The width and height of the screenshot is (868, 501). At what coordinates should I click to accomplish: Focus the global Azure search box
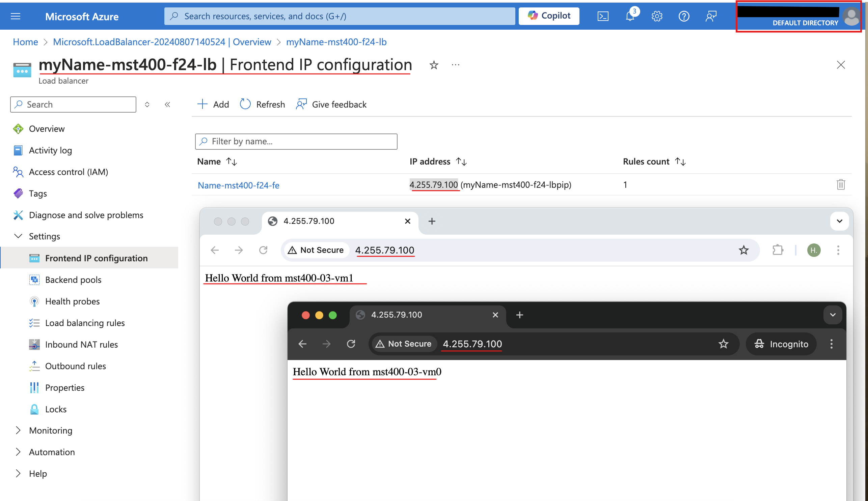click(340, 16)
